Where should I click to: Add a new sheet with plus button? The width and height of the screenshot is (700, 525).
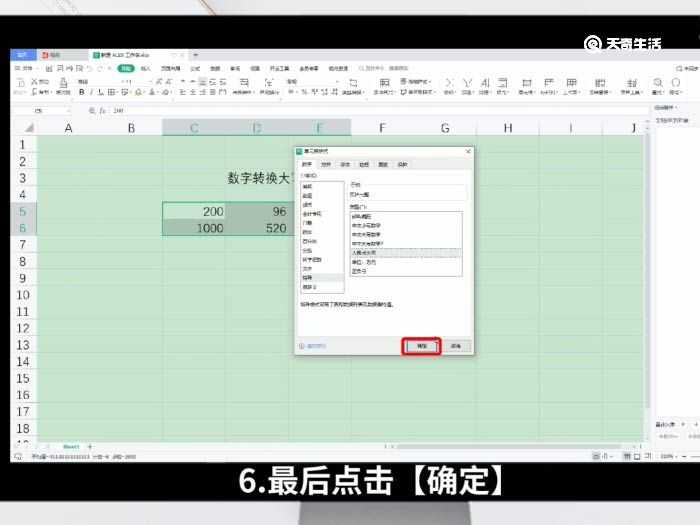click(90, 446)
